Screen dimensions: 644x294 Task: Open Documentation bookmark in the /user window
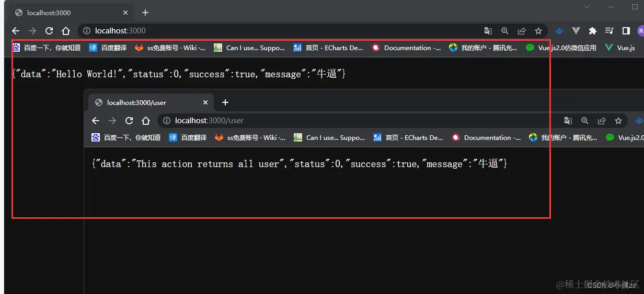[487, 137]
